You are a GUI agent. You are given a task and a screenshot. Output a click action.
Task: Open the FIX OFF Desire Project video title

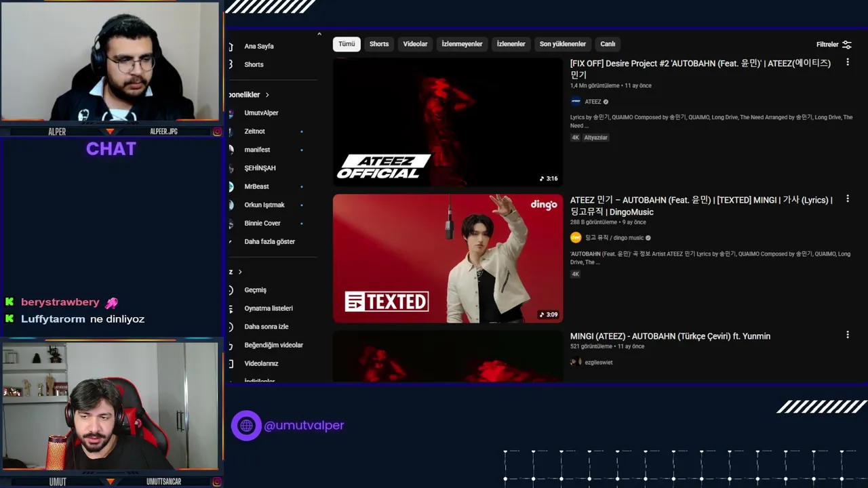click(x=701, y=69)
